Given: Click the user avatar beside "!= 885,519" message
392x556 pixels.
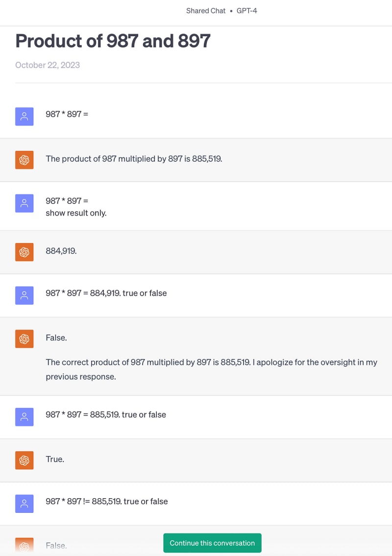Looking at the screenshot, I should 24,504.
